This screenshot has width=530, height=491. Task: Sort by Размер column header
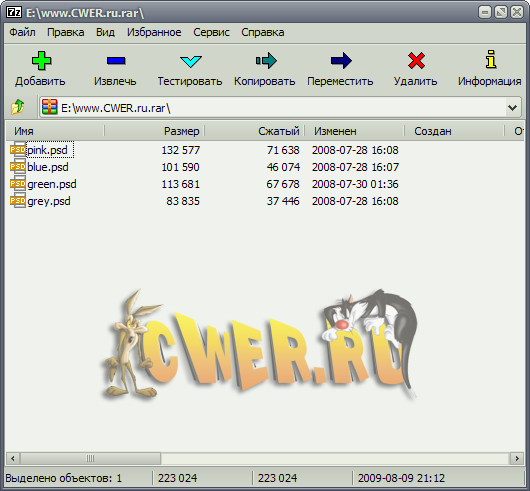(x=154, y=131)
